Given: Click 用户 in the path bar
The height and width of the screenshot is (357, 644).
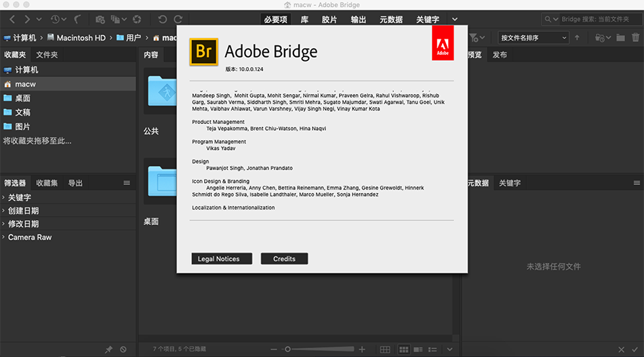Looking at the screenshot, I should [129, 38].
